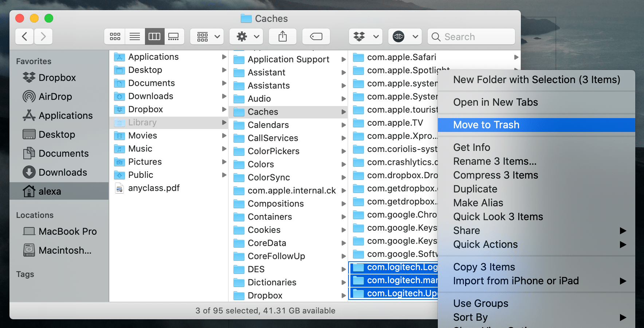Choose Rename 3 Items from the menu

click(x=495, y=161)
